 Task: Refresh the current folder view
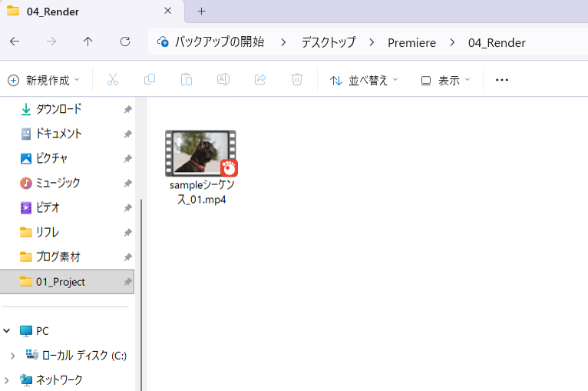point(125,42)
